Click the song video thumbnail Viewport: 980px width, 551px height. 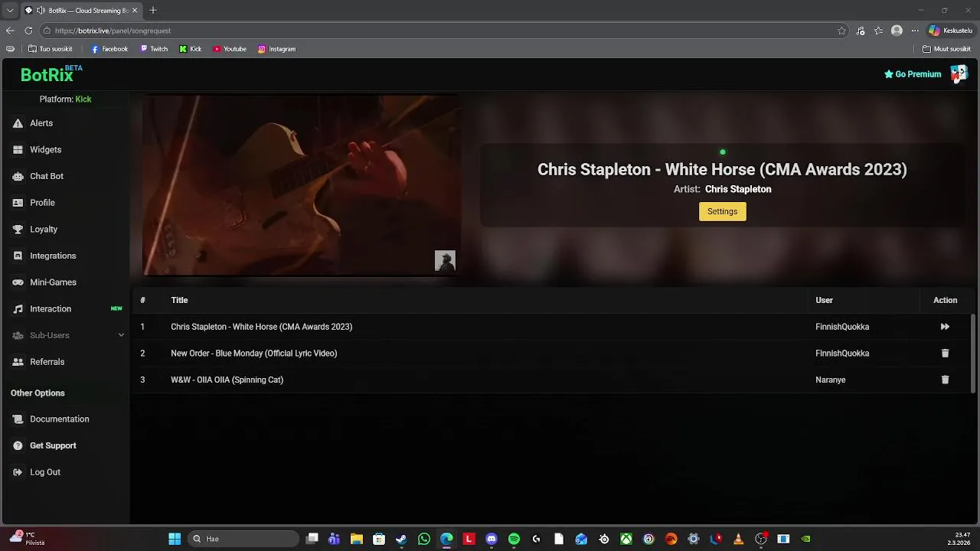point(301,184)
